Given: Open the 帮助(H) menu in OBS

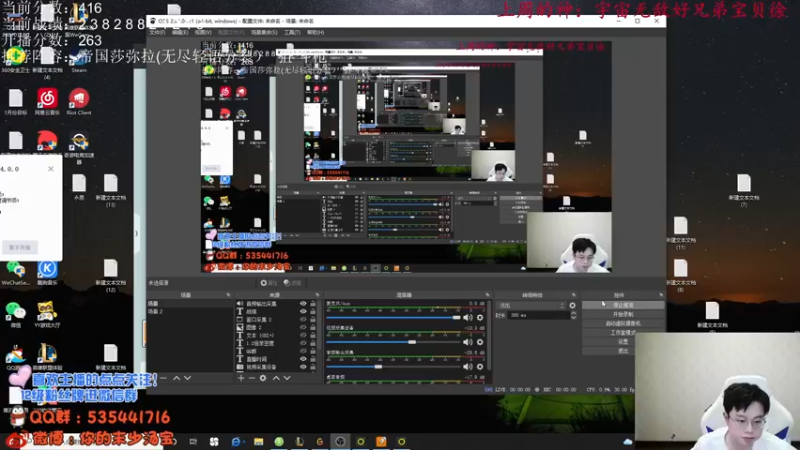Looking at the screenshot, I should click(x=315, y=32).
